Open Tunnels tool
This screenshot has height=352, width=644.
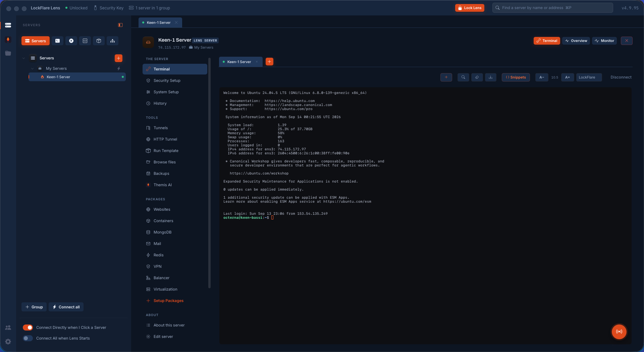(x=175, y=128)
